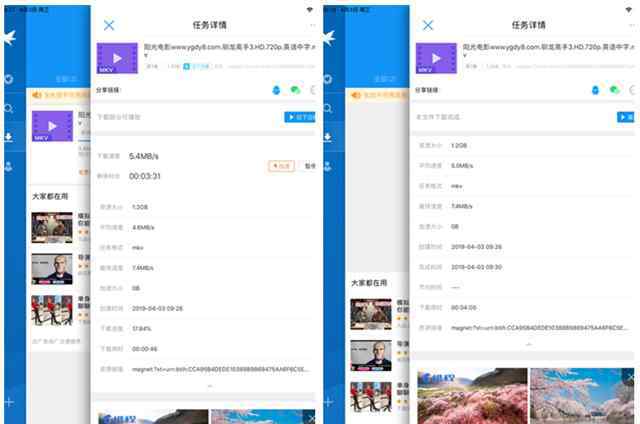Click download duration 00:04:06
Screen dimensions: 640x424
464,307
